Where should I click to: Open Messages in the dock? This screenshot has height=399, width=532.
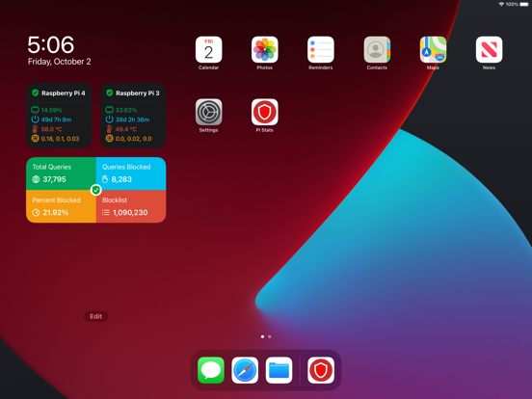click(x=211, y=370)
